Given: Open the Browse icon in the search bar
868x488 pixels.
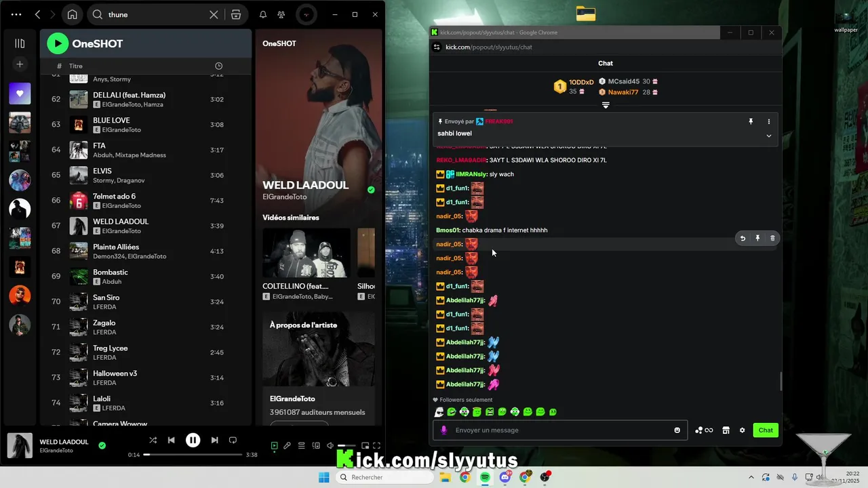Looking at the screenshot, I should point(236,14).
